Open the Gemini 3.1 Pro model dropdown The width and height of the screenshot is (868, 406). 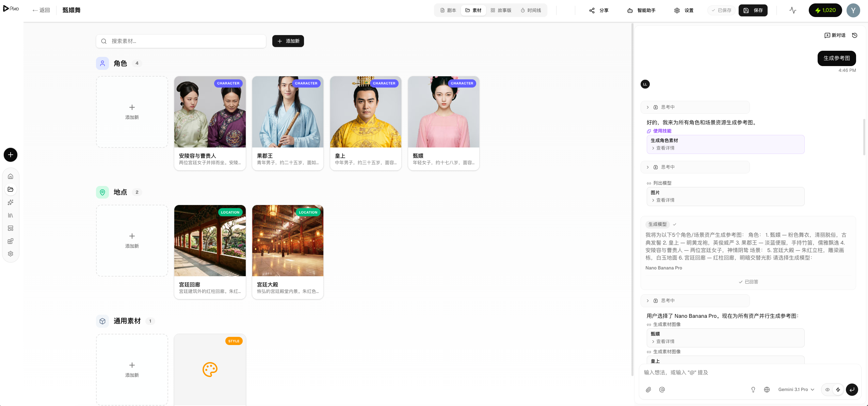tap(796, 390)
